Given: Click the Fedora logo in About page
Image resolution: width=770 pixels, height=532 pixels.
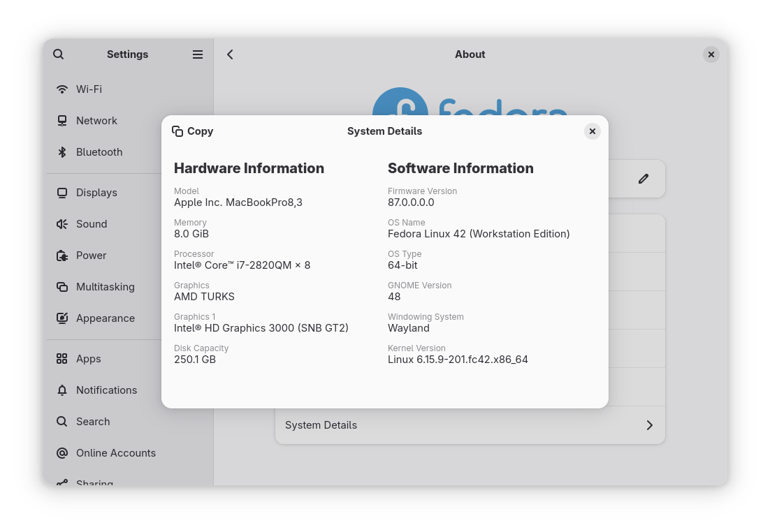Looking at the screenshot, I should (x=470, y=102).
